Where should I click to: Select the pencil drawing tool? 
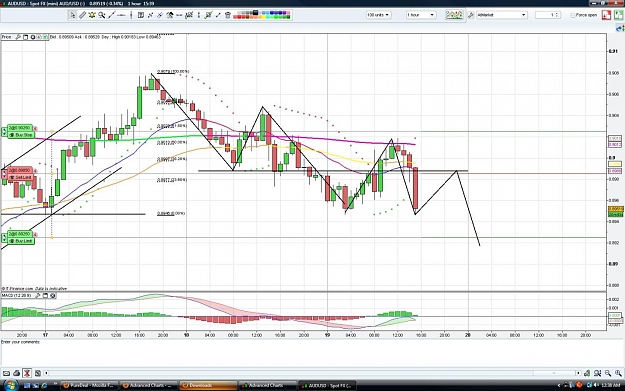(82, 15)
